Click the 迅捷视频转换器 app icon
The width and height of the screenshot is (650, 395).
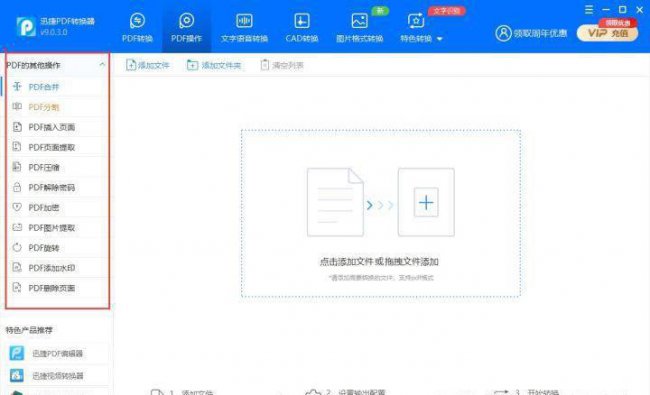17,376
